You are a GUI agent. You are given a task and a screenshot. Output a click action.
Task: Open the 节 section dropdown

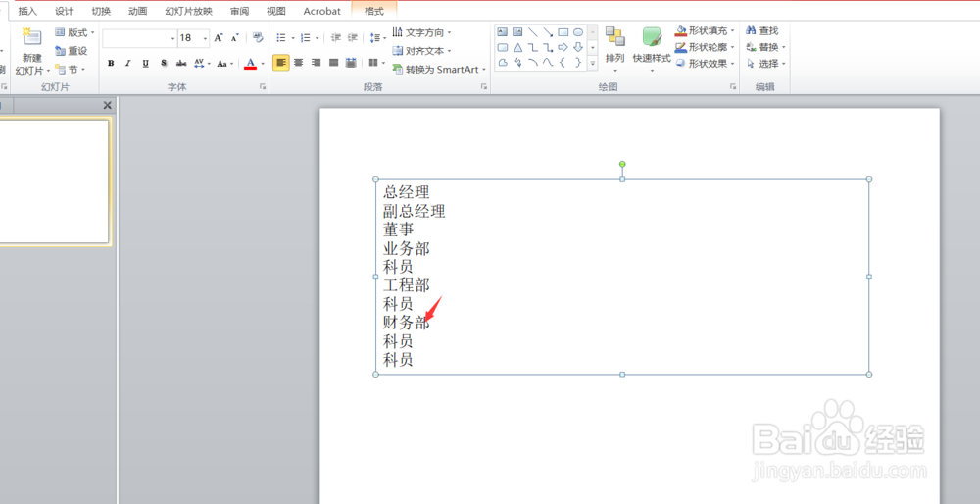pos(70,70)
